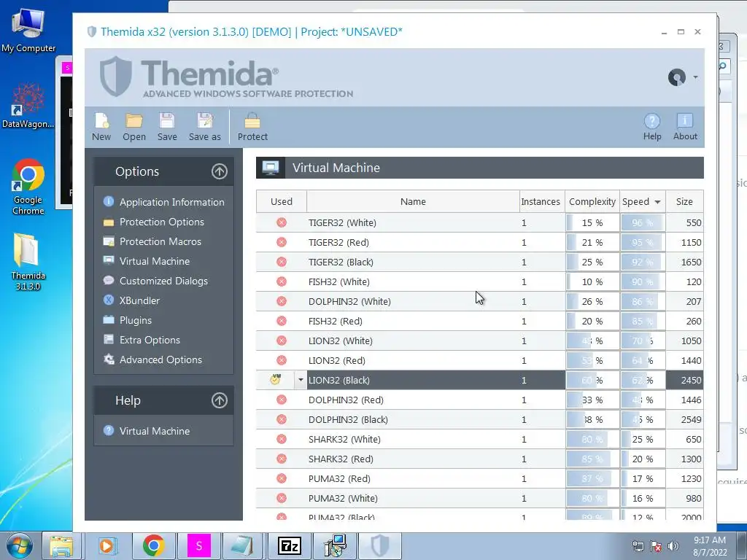Open the media player taskbar icon

click(107, 545)
